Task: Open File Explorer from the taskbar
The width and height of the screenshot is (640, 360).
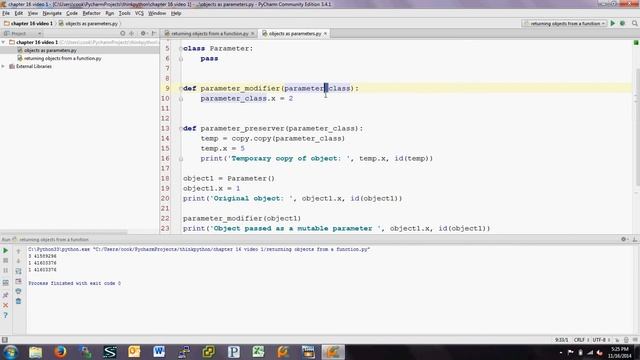Action: coord(35,352)
